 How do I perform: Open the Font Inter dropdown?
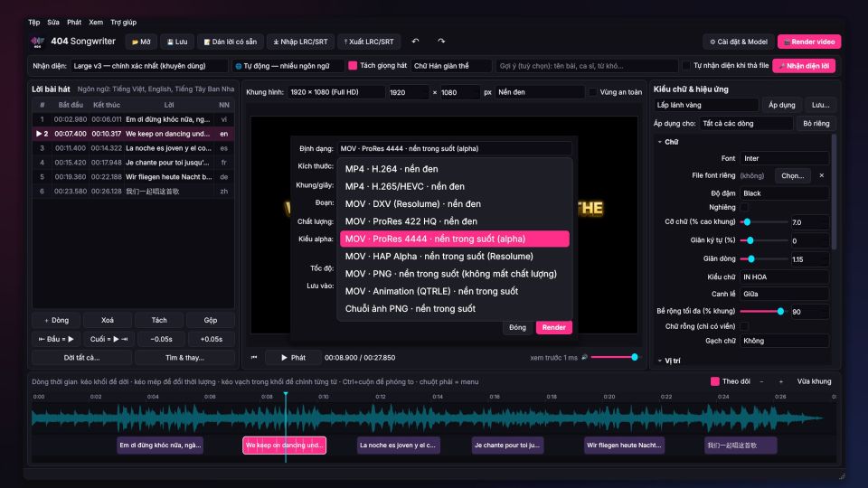click(785, 158)
